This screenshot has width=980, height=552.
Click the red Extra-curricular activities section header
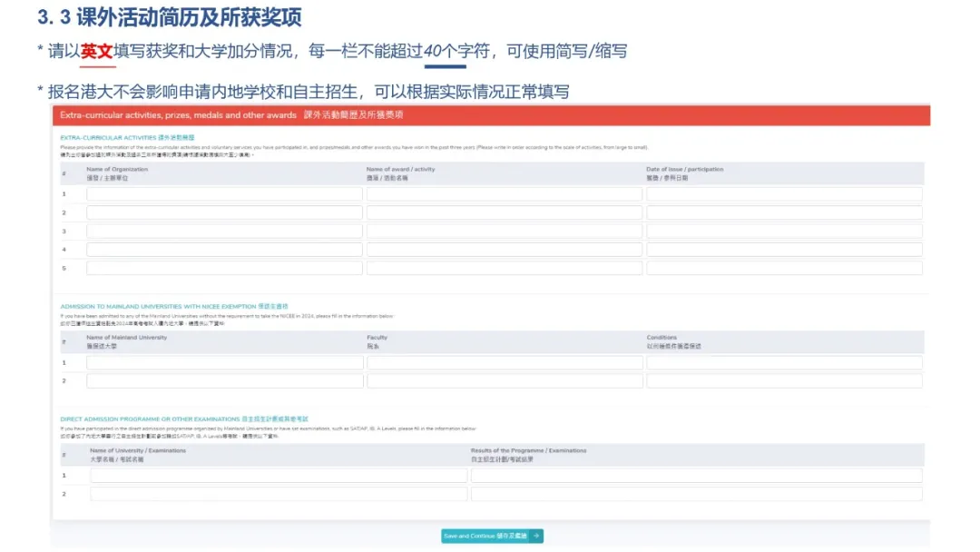pos(491,115)
